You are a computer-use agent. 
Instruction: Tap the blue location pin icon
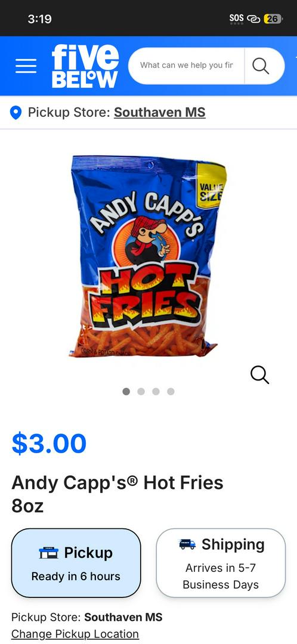tap(16, 113)
